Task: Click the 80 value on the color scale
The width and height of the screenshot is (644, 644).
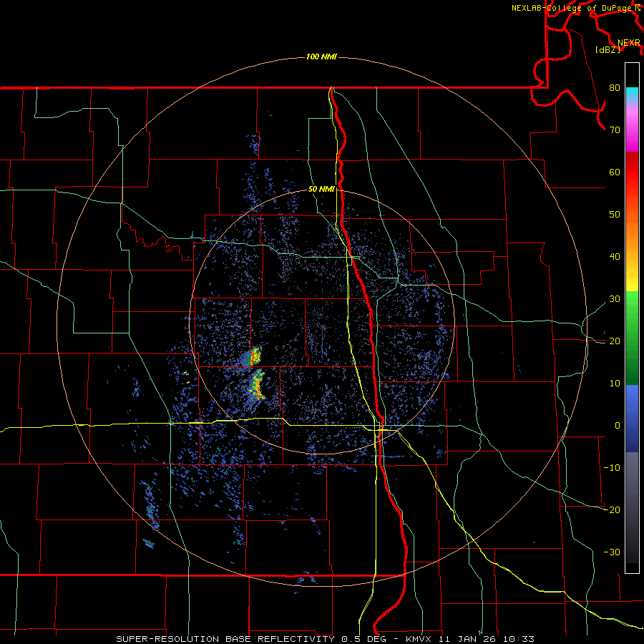Action: [615, 88]
